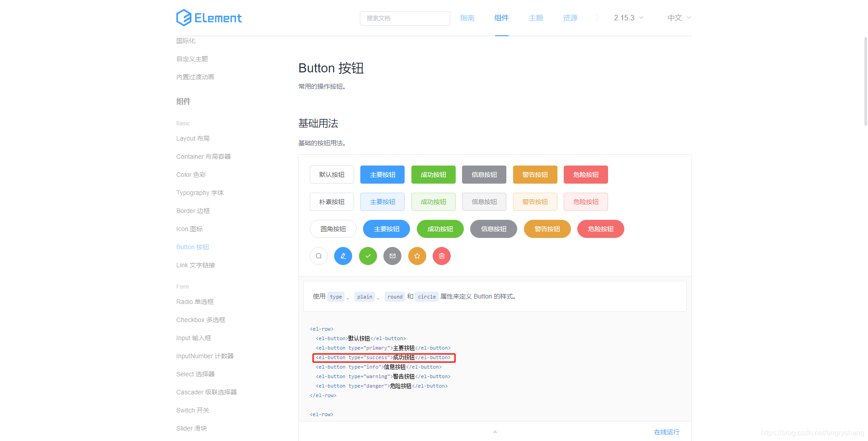Screen dimensions: 868x441
Task: Click the round gray 信息按钮 button
Action: (x=494, y=229)
